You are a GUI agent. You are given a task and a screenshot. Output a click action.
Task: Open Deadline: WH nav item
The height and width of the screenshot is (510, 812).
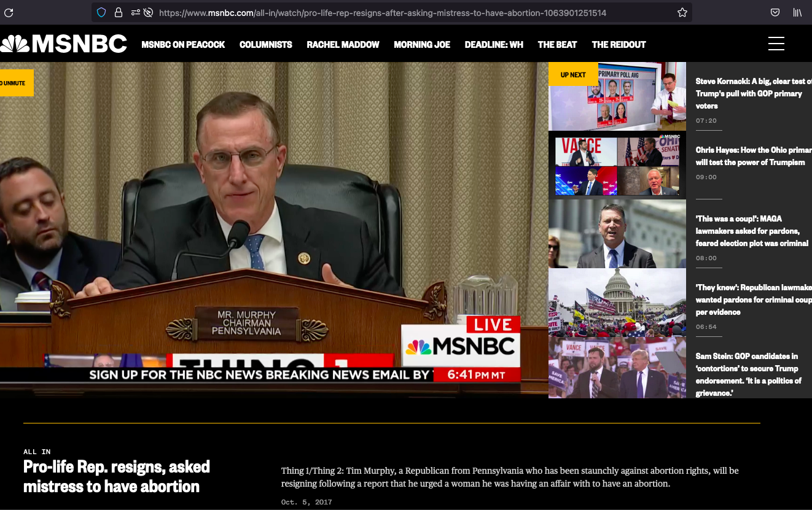(x=494, y=45)
